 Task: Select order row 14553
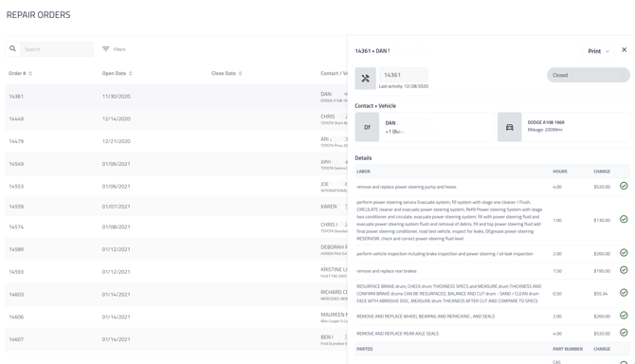click(x=175, y=186)
